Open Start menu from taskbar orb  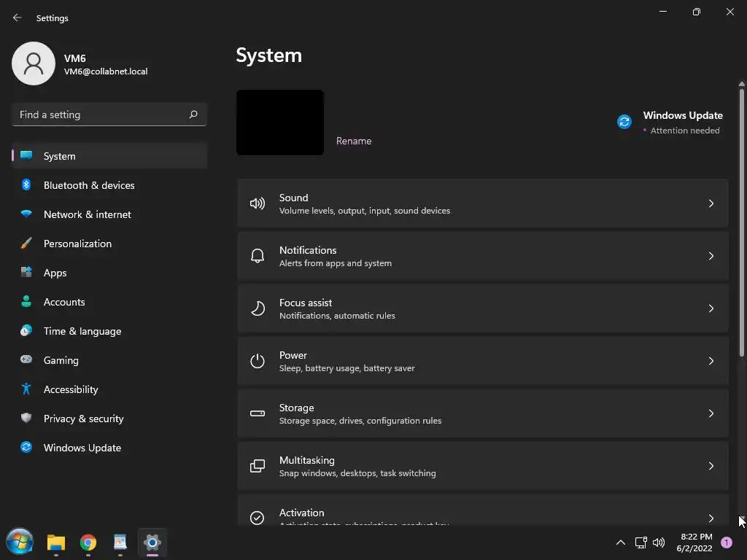[20, 542]
